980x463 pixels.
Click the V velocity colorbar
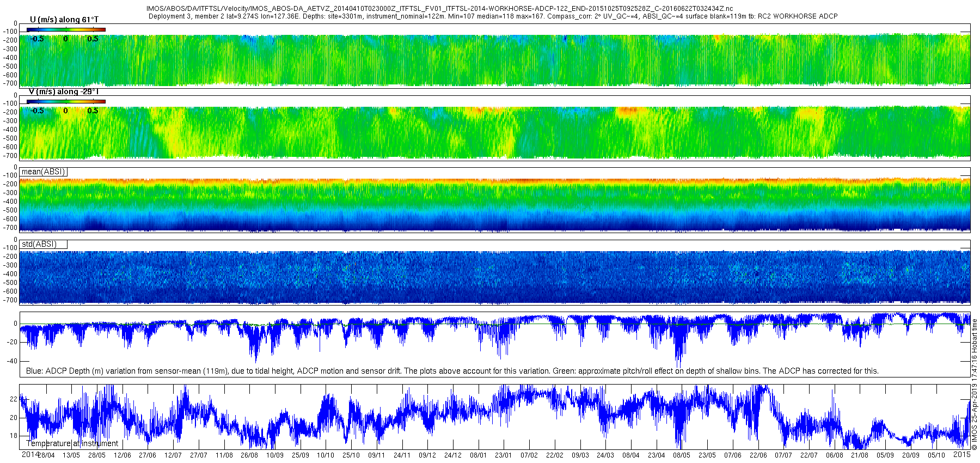coord(66,101)
